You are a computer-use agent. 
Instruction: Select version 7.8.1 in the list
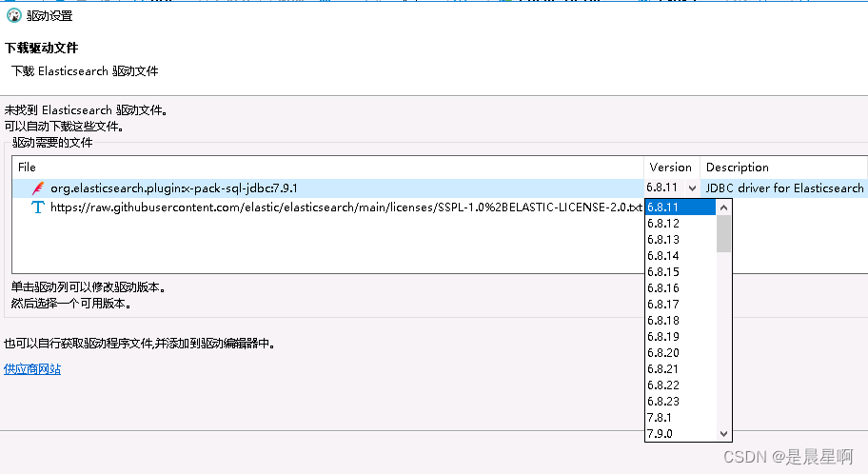[x=681, y=418]
